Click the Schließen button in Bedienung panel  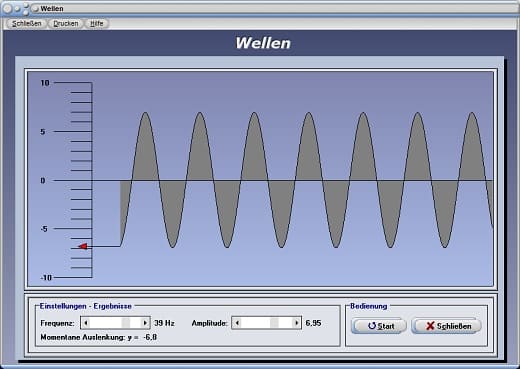coord(447,326)
